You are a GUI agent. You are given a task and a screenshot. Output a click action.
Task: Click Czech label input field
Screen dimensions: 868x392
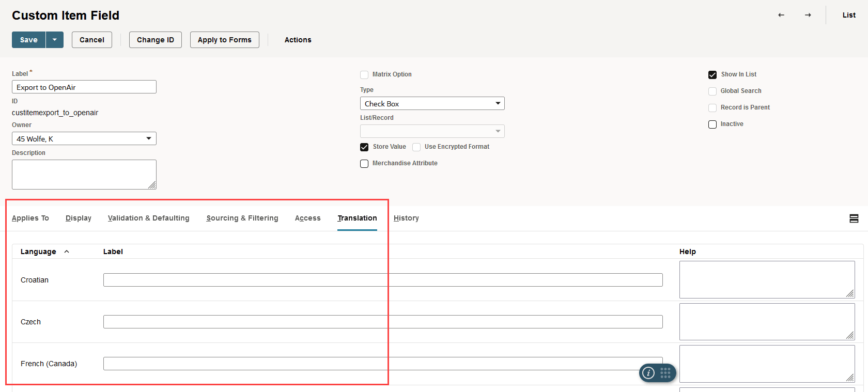click(x=383, y=322)
